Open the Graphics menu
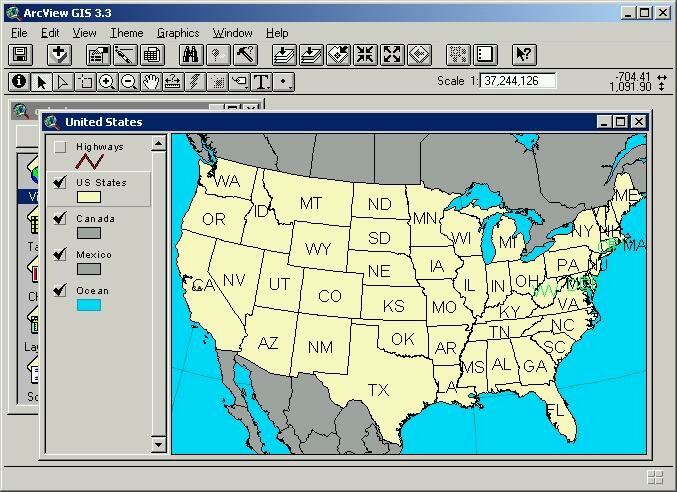677x492 pixels. [x=178, y=33]
